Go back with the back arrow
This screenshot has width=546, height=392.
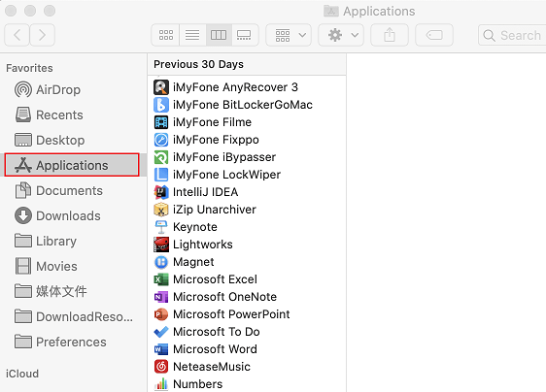click(x=17, y=35)
